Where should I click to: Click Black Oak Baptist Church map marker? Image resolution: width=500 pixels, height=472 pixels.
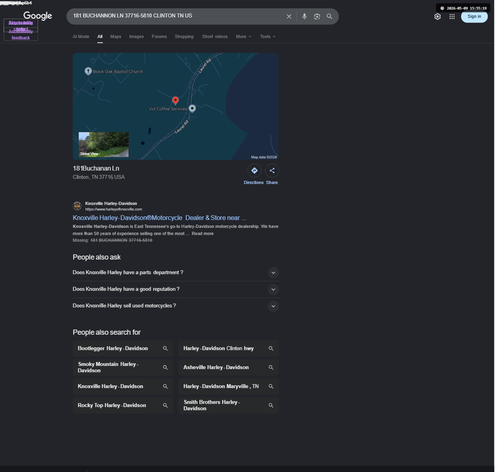[88, 71]
